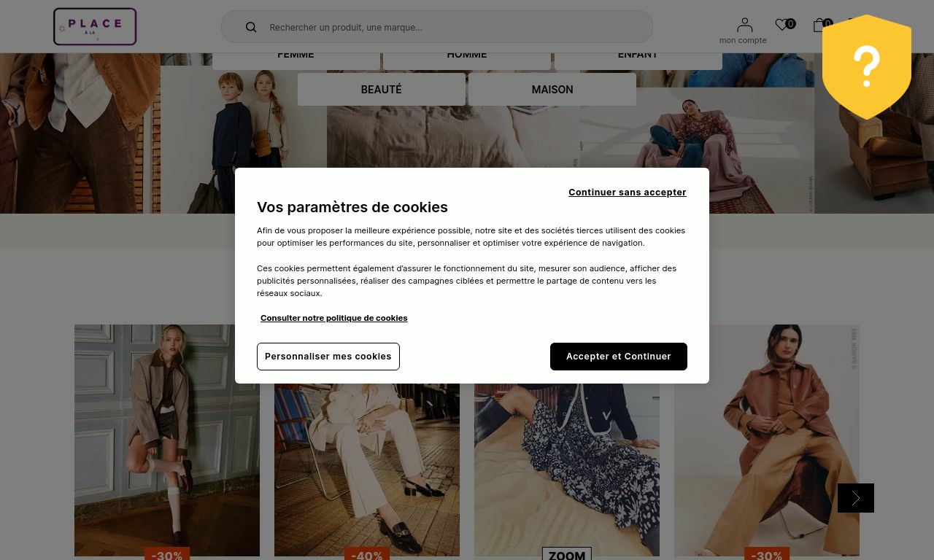This screenshot has width=934, height=560.
Task: Click the search magnifier icon
Action: (251, 27)
